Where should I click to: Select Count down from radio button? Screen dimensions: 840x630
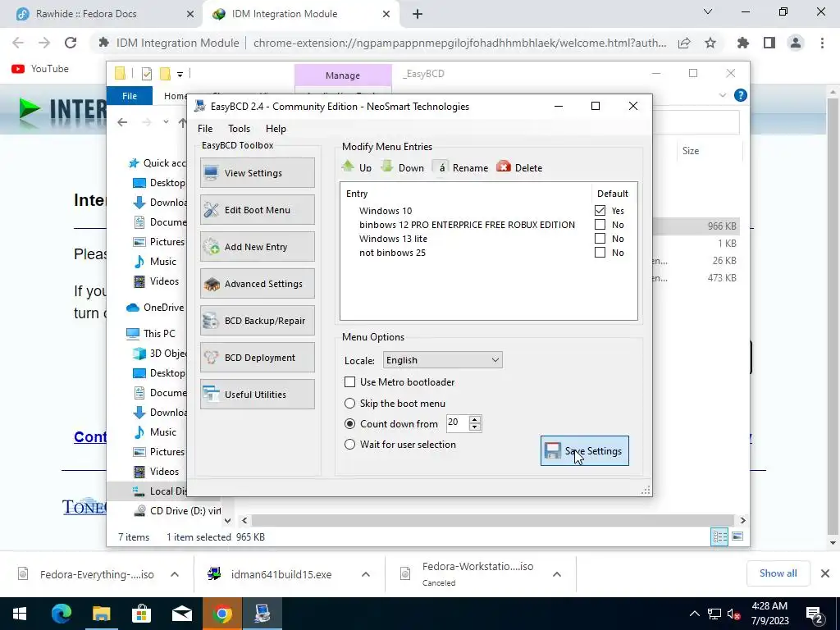349,424
